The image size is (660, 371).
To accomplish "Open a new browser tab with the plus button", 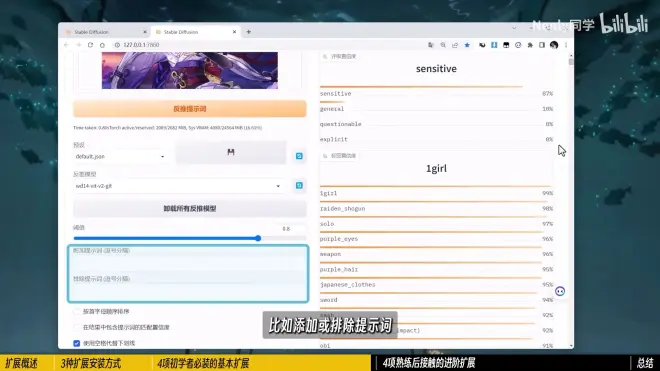I will pyautogui.click(x=248, y=32).
